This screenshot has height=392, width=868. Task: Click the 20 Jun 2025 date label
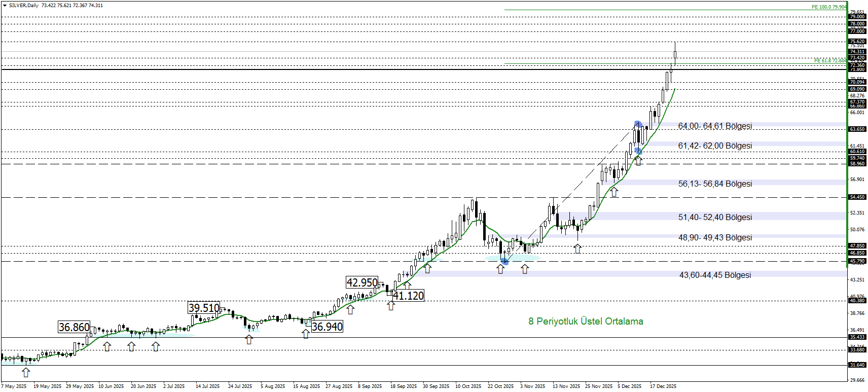(143, 386)
